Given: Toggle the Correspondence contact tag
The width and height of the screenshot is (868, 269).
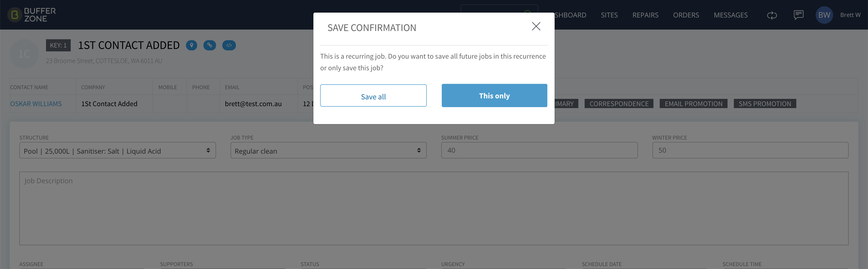Looking at the screenshot, I should click(619, 104).
